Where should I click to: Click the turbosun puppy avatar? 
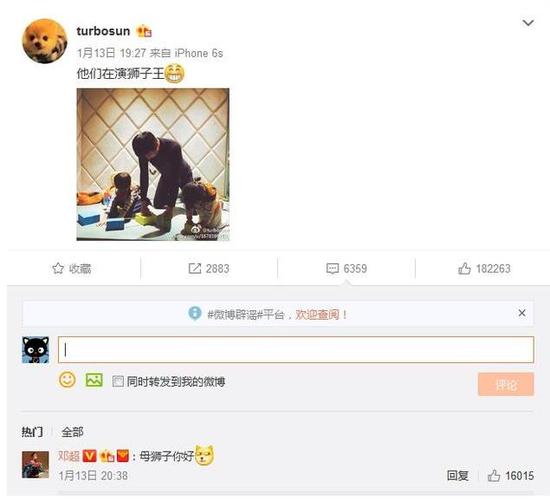(x=45, y=41)
